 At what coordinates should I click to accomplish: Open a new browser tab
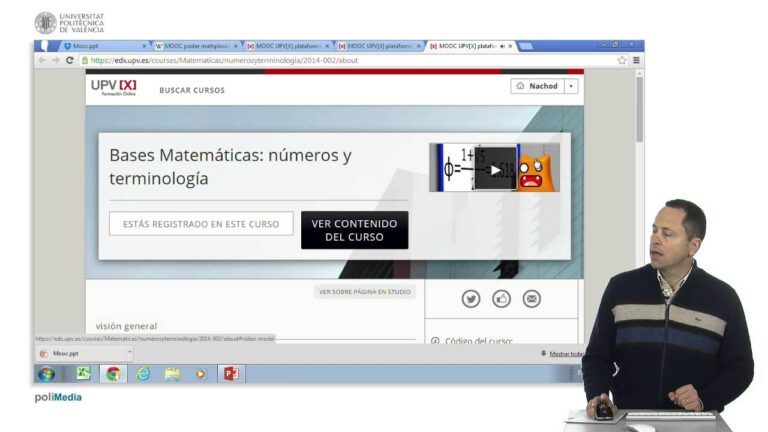(526, 46)
